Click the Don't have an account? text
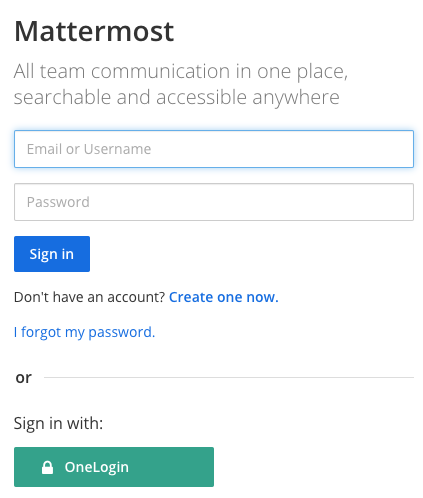423x498 pixels. coord(90,297)
